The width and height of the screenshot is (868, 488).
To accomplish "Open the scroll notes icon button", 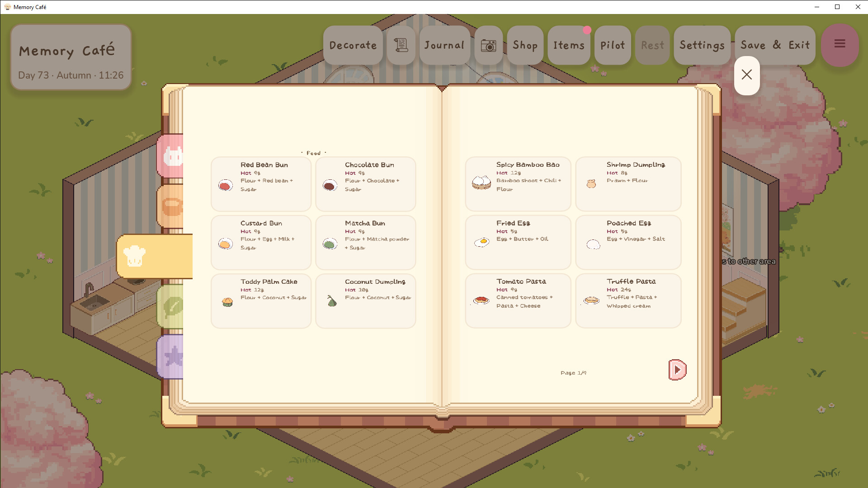I will point(401,45).
